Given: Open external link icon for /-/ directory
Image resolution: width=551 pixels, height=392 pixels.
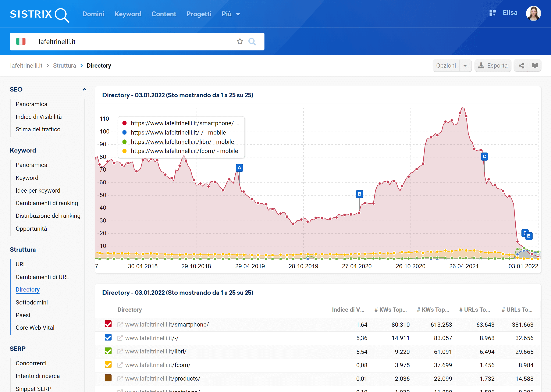Looking at the screenshot, I should 120,338.
